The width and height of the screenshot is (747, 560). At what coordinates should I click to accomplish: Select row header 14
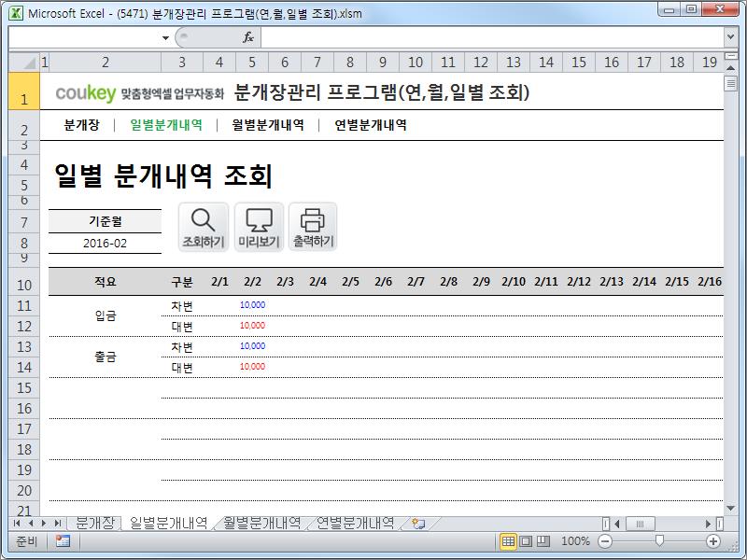coord(24,367)
